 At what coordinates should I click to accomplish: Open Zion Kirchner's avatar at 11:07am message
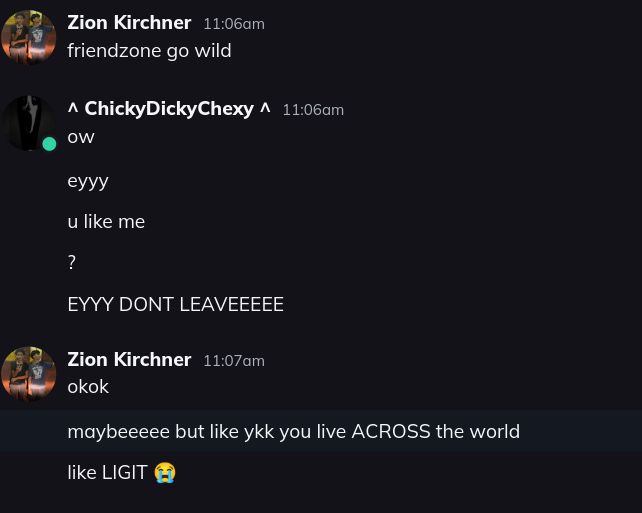[x=28, y=374]
